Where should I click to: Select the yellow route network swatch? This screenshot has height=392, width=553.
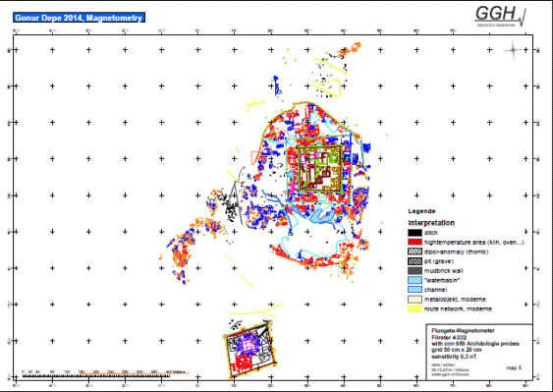(x=415, y=308)
